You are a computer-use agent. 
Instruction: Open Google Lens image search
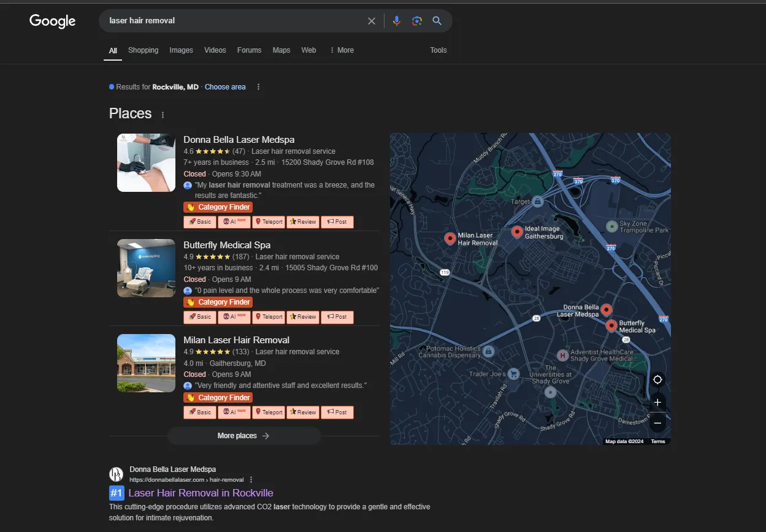[x=417, y=21]
